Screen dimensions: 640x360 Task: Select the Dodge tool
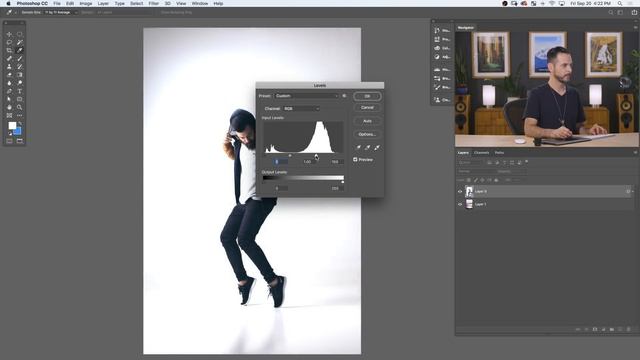point(20,83)
